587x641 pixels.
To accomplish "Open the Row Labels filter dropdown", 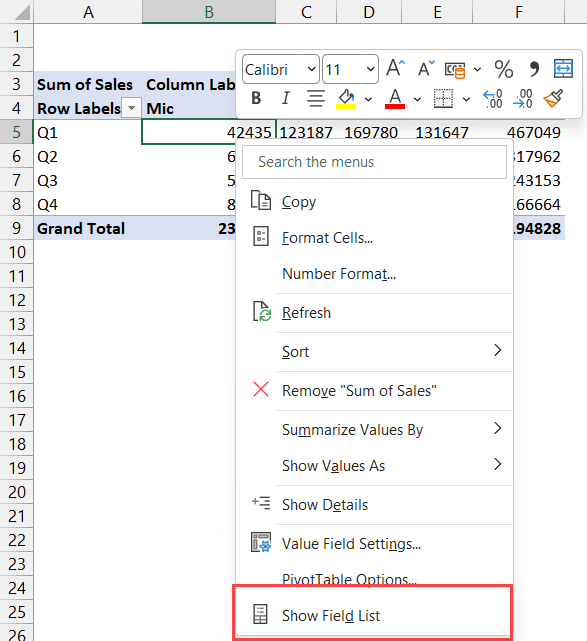I will click(132, 108).
